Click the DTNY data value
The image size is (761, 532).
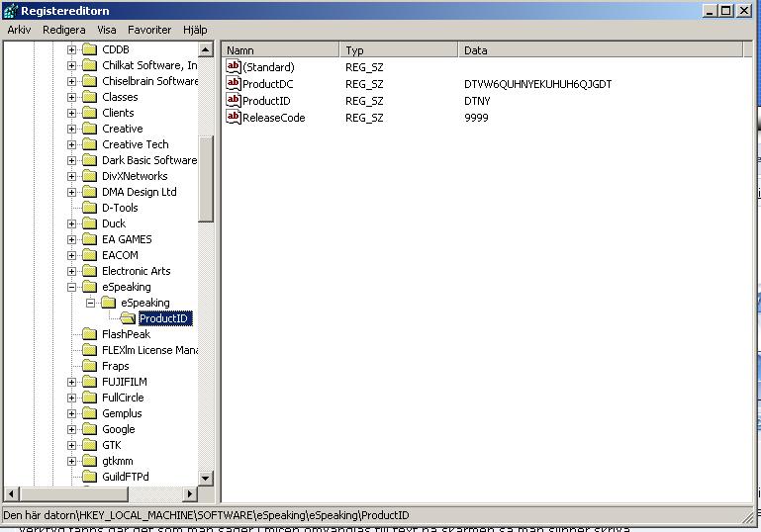tap(477, 101)
